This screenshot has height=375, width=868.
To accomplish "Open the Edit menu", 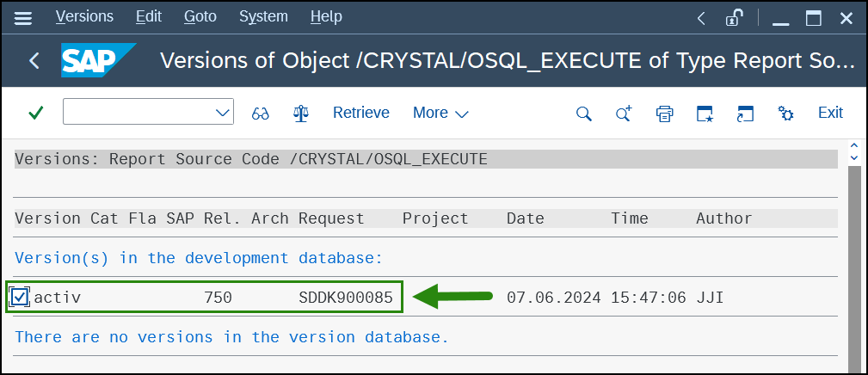I will pos(149,16).
